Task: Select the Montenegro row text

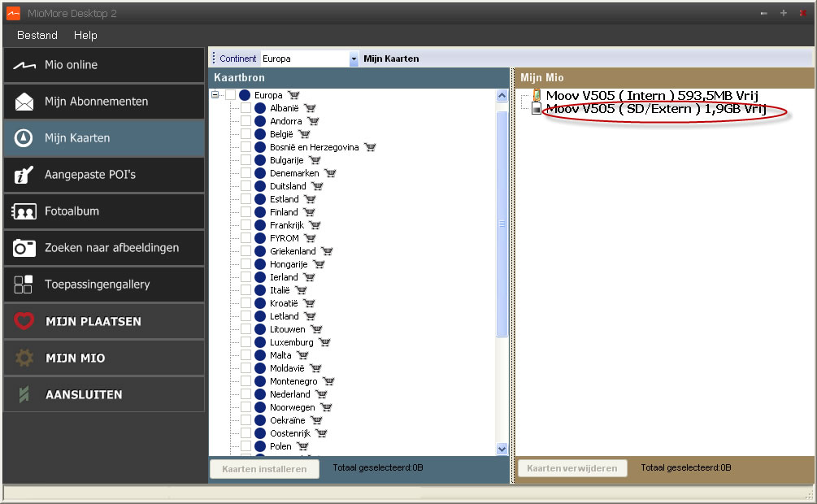Action: coord(293,381)
